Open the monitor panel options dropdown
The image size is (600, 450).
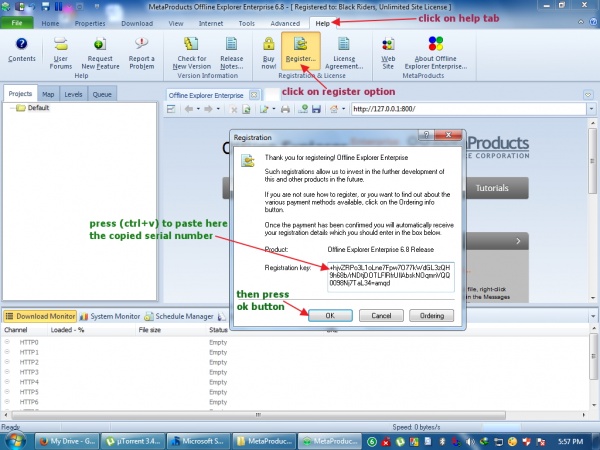pos(593,316)
